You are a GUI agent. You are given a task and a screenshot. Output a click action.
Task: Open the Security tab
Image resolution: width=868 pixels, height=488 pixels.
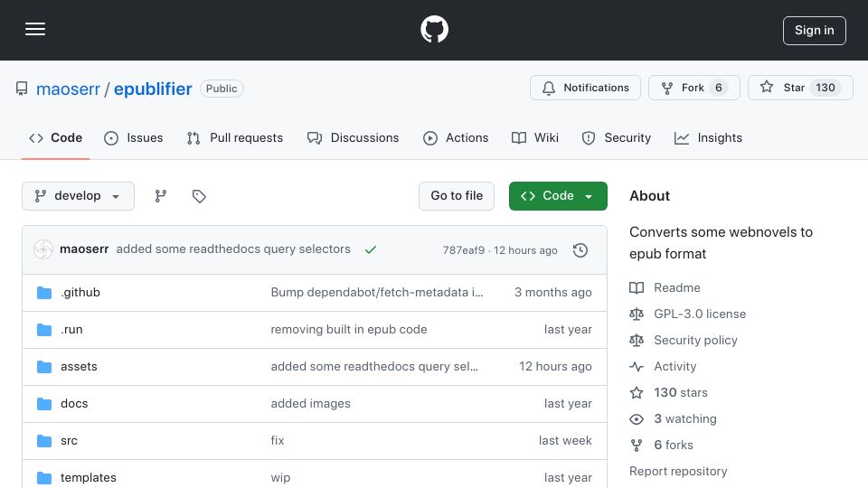[616, 137]
